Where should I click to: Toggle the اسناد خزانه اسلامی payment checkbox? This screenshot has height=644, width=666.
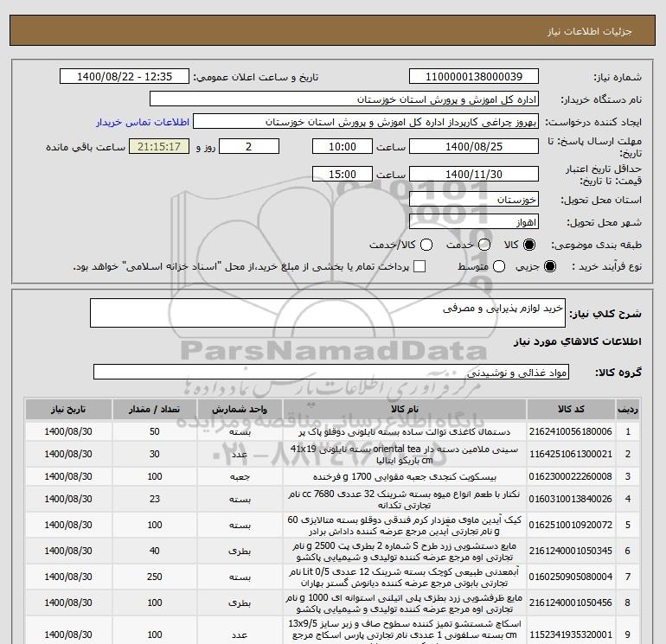pos(419,266)
